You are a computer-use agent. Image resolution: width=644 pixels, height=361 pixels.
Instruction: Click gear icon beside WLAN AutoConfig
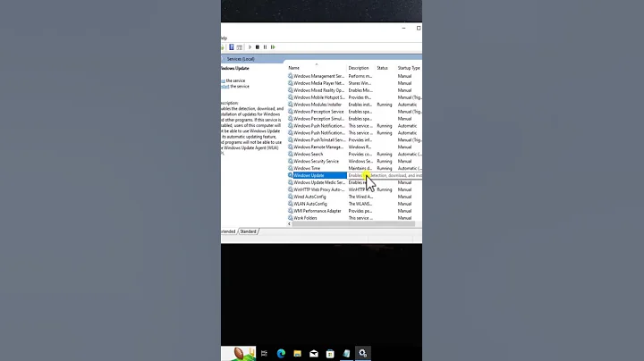(x=291, y=204)
